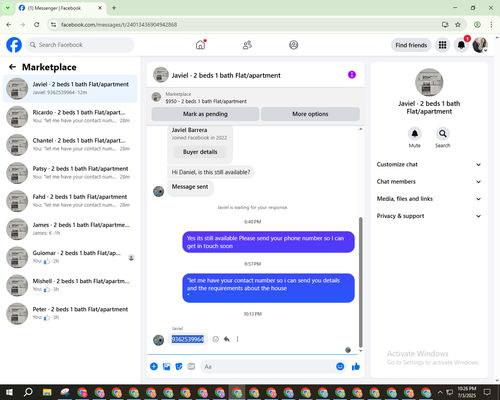Open the account profile picture menu
The height and width of the screenshot is (400, 500).
coord(480,45)
